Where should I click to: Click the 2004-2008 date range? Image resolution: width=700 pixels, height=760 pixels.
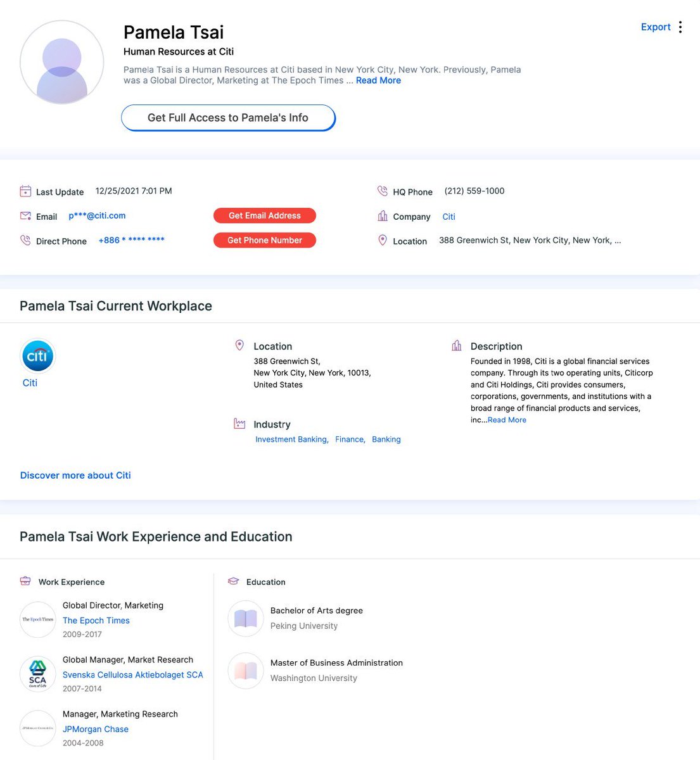tap(83, 744)
